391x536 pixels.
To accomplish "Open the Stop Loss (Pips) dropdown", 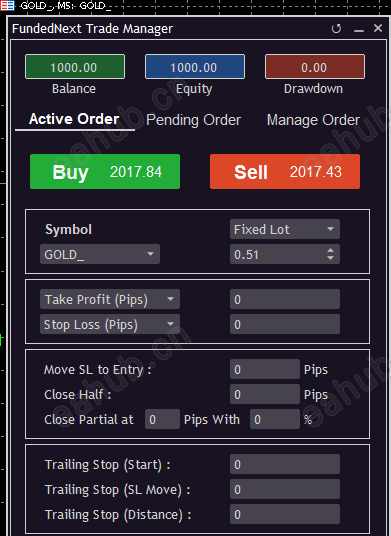I will pyautogui.click(x=110, y=324).
